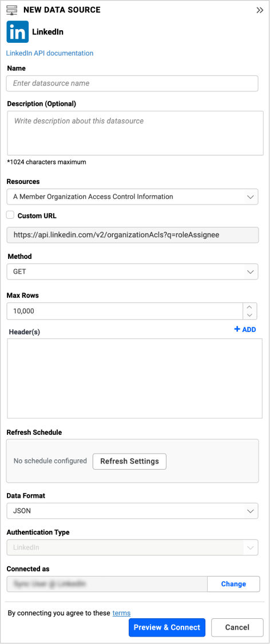Enable the Custom URL checkbox

pos(10,215)
